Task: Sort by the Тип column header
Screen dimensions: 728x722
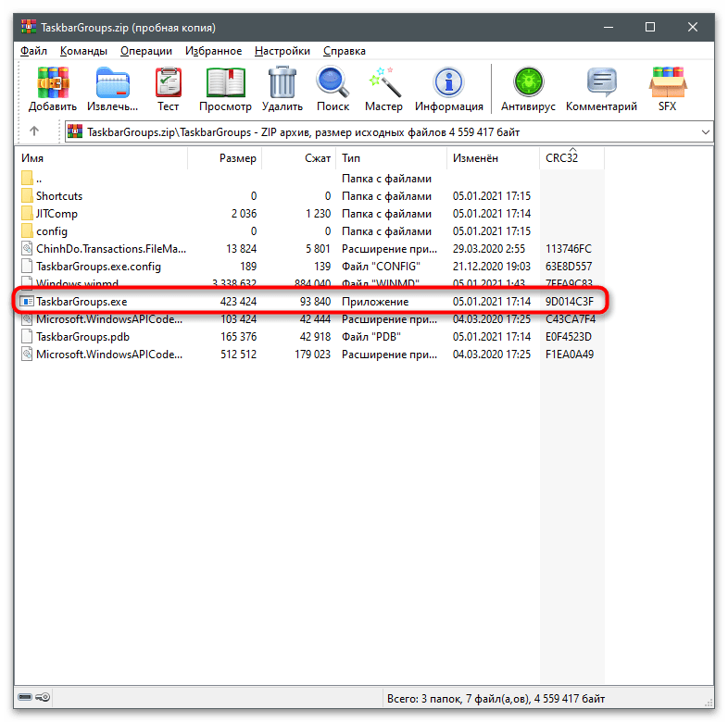Action: pyautogui.click(x=392, y=158)
